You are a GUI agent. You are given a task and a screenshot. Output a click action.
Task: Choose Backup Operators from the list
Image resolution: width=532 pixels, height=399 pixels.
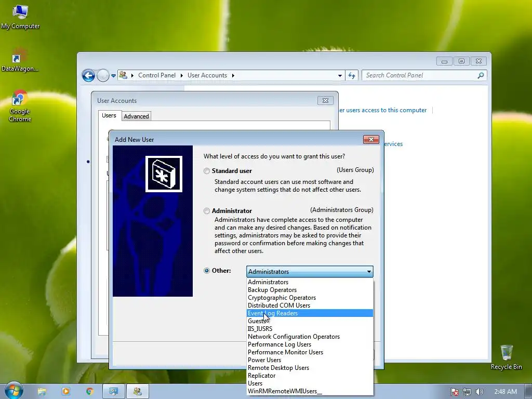tap(310, 290)
